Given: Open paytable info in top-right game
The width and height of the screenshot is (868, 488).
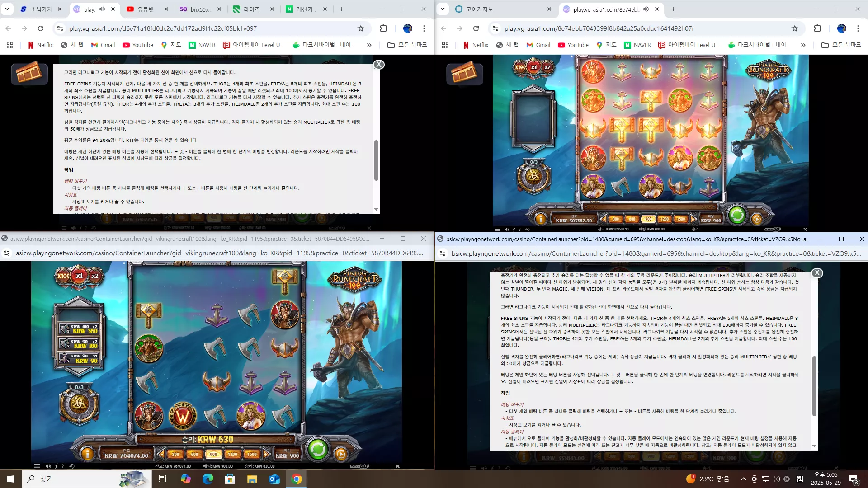Looking at the screenshot, I should pyautogui.click(x=541, y=219).
